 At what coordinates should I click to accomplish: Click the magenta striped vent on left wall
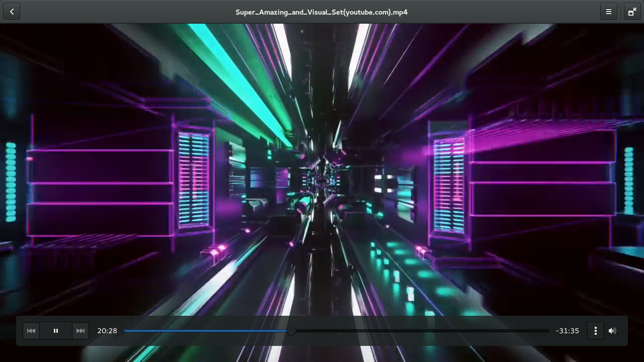point(194,178)
